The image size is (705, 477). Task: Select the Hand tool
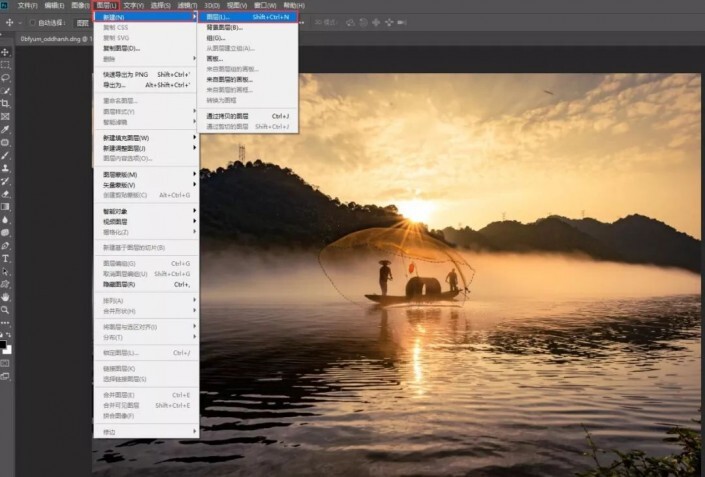(x=6, y=297)
